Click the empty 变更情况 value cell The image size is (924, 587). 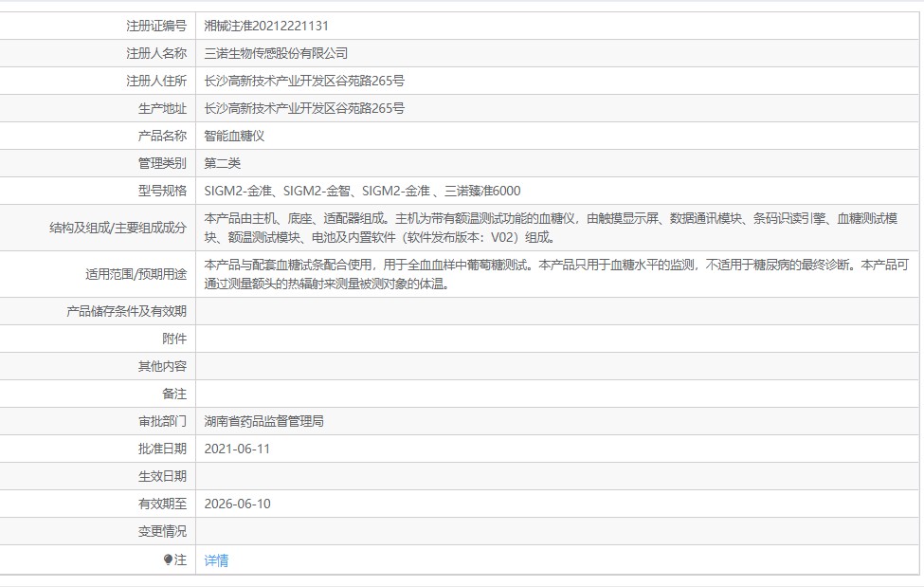pos(557,532)
